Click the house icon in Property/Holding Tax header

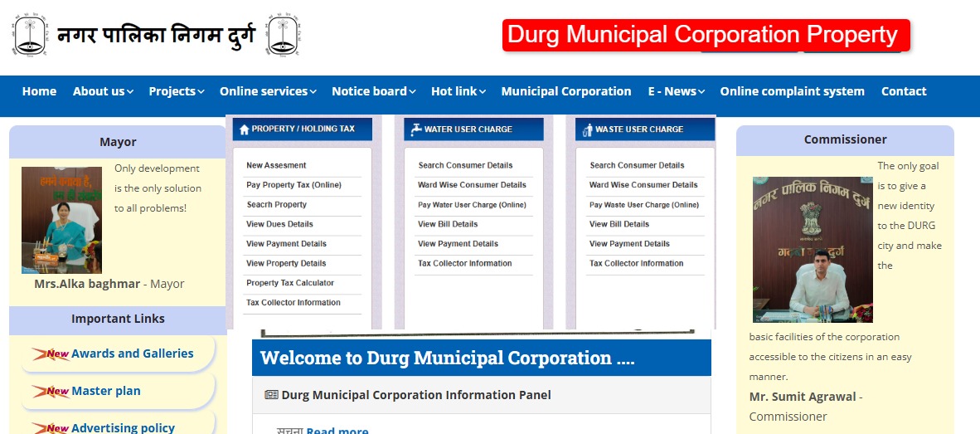pos(244,129)
